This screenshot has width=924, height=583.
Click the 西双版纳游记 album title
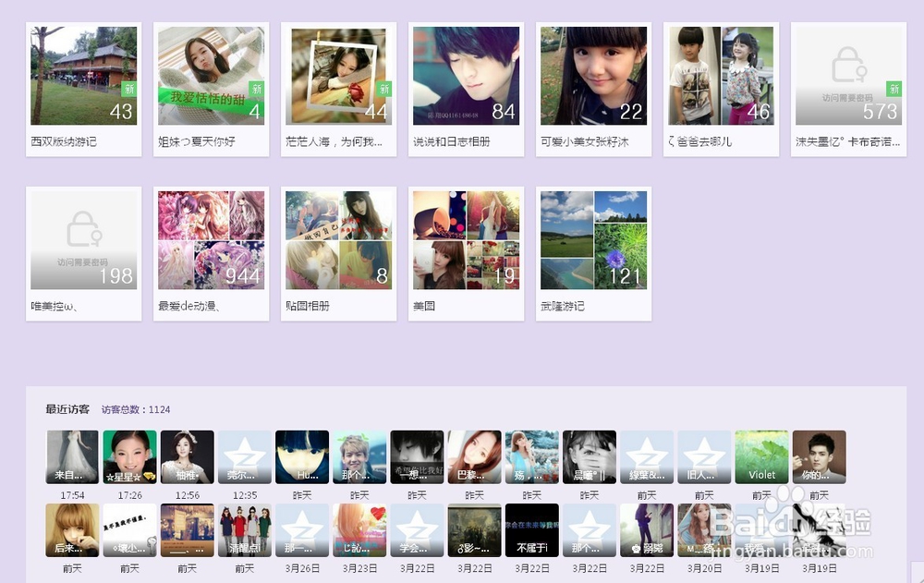[x=64, y=141]
